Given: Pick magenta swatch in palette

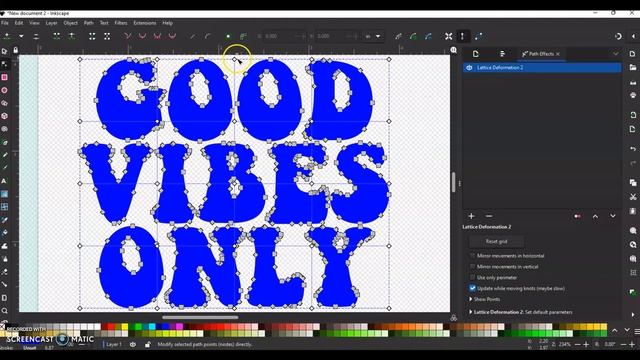Looking at the screenshot, I should [179, 327].
